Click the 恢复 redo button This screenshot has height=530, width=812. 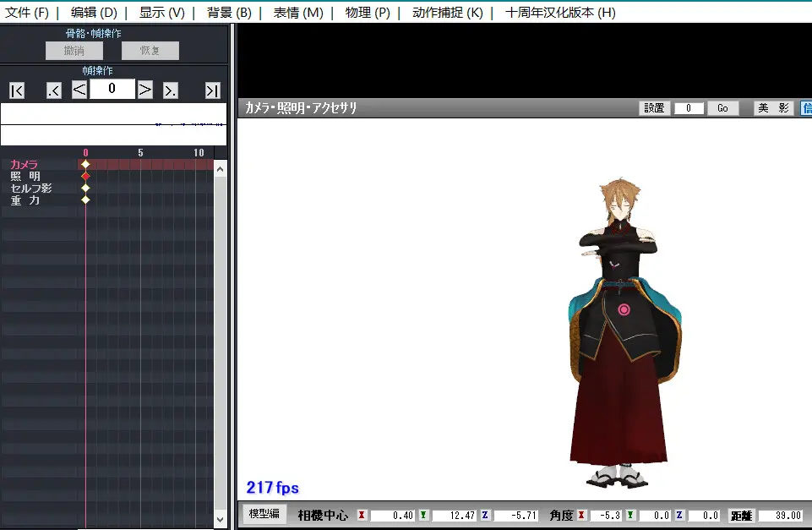pyautogui.click(x=150, y=51)
